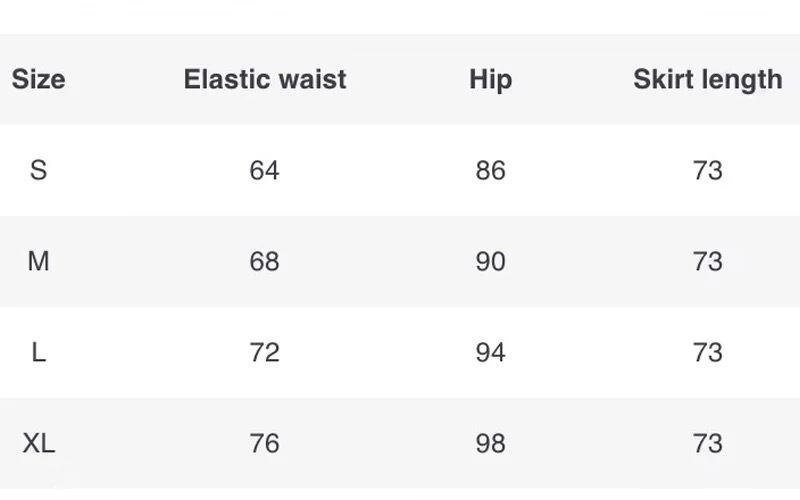Click elastic waist value 68
The width and height of the screenshot is (800, 500).
pyautogui.click(x=264, y=261)
